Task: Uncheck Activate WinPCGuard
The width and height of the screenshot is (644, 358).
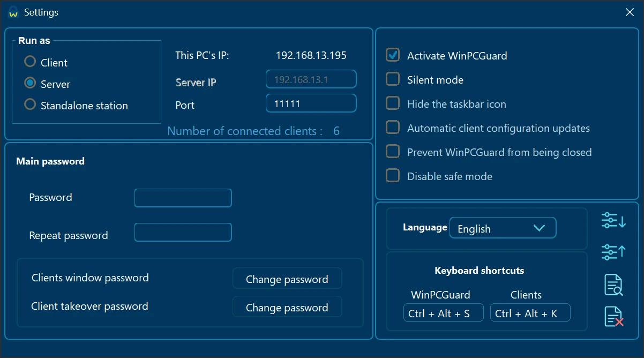Action: tap(393, 55)
